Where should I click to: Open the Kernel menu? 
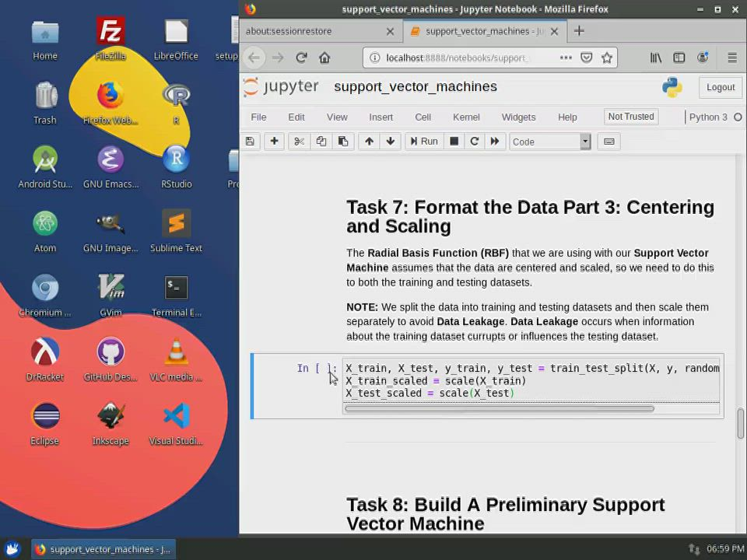tap(466, 117)
